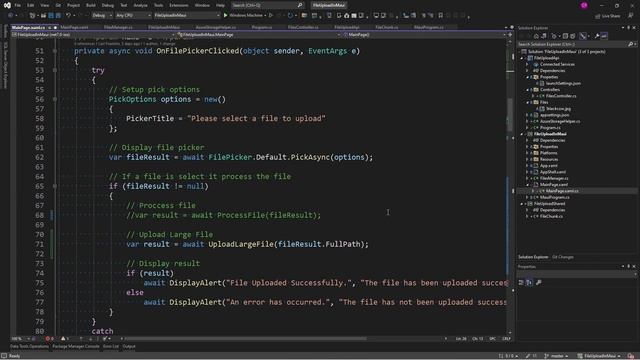Select AzureStorageHelper.cs in Solution Explorer
The height and width of the screenshot is (360, 640).
tap(560, 122)
